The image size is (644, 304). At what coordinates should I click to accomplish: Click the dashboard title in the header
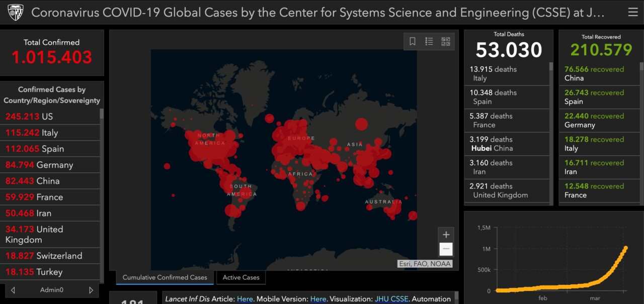pos(318,13)
